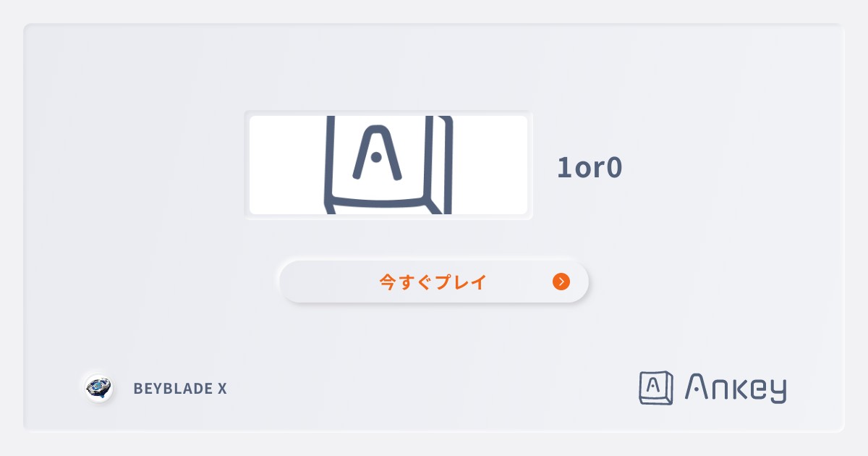Click the circular badge around the beyblade
868x456 pixels.
coord(99,388)
